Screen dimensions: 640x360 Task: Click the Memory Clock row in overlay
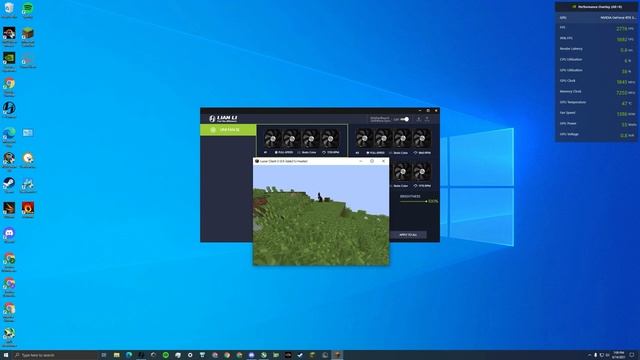point(596,92)
